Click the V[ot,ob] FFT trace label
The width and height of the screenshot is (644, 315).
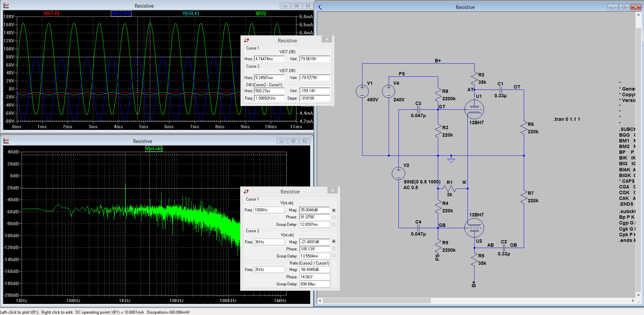154,148
